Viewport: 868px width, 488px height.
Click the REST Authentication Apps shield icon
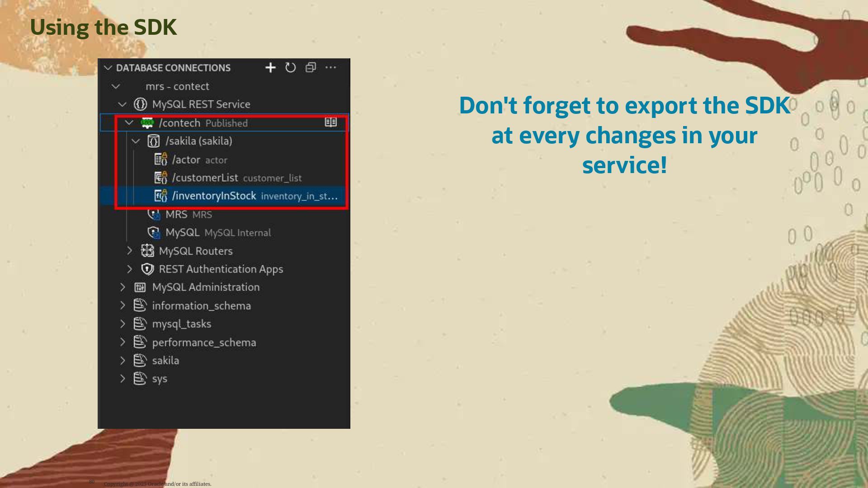(x=147, y=269)
